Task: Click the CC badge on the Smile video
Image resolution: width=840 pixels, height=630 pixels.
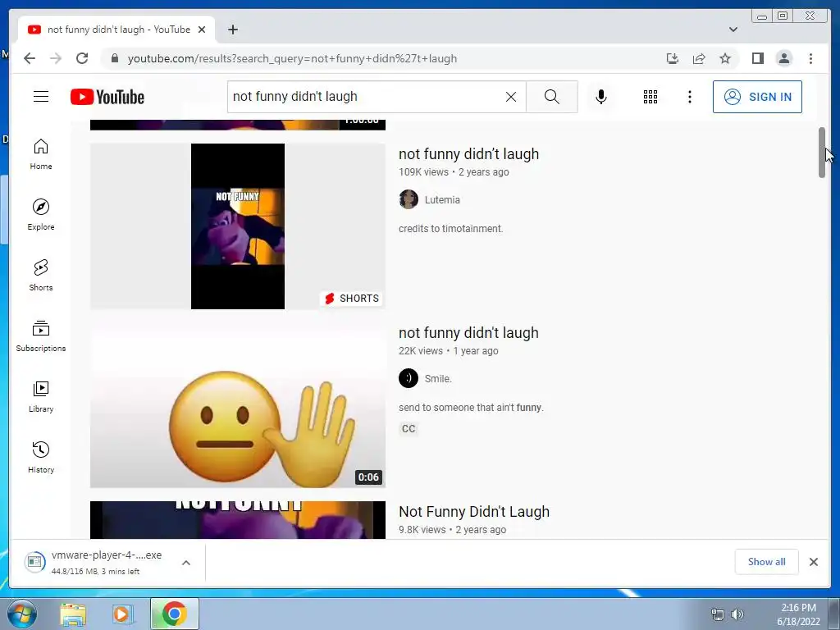Action: (409, 428)
